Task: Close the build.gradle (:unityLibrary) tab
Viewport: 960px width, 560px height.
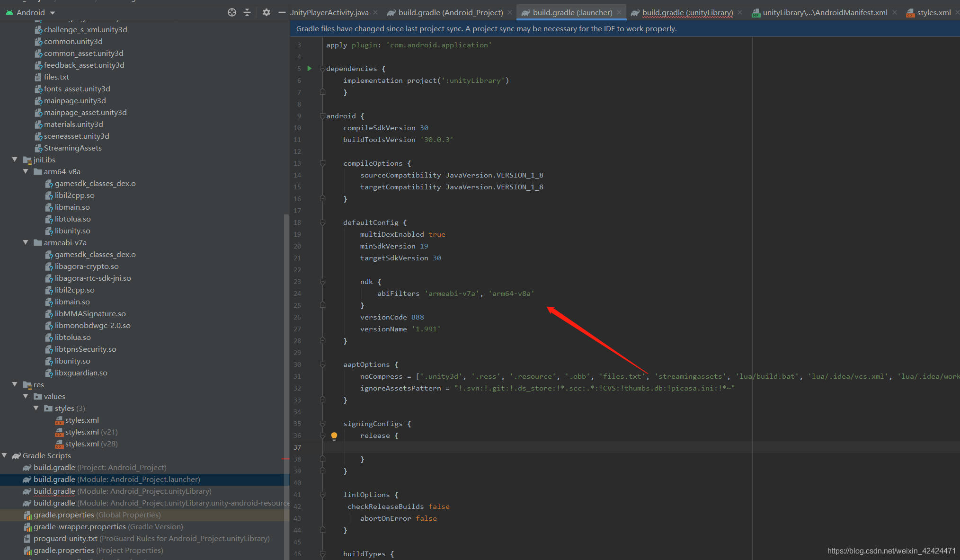Action: coord(740,13)
